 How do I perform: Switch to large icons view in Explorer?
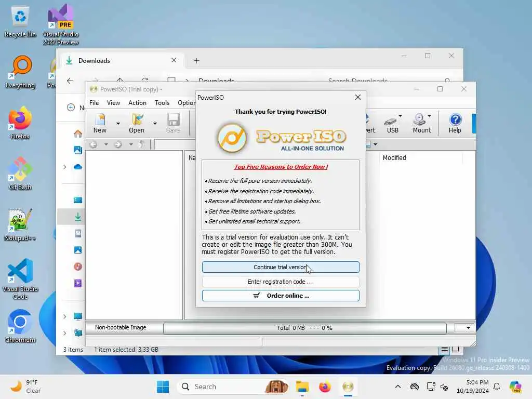click(x=456, y=350)
